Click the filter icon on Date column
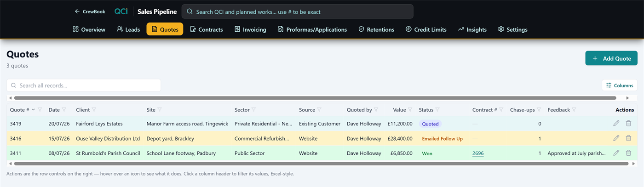Viewport: 644px width, 187px height. (x=64, y=110)
